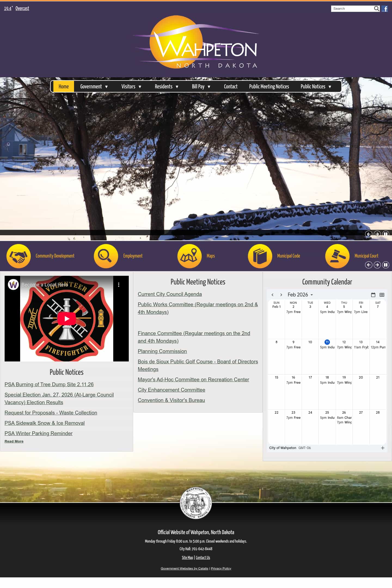Open the Feb 2026 month picker

(300, 295)
